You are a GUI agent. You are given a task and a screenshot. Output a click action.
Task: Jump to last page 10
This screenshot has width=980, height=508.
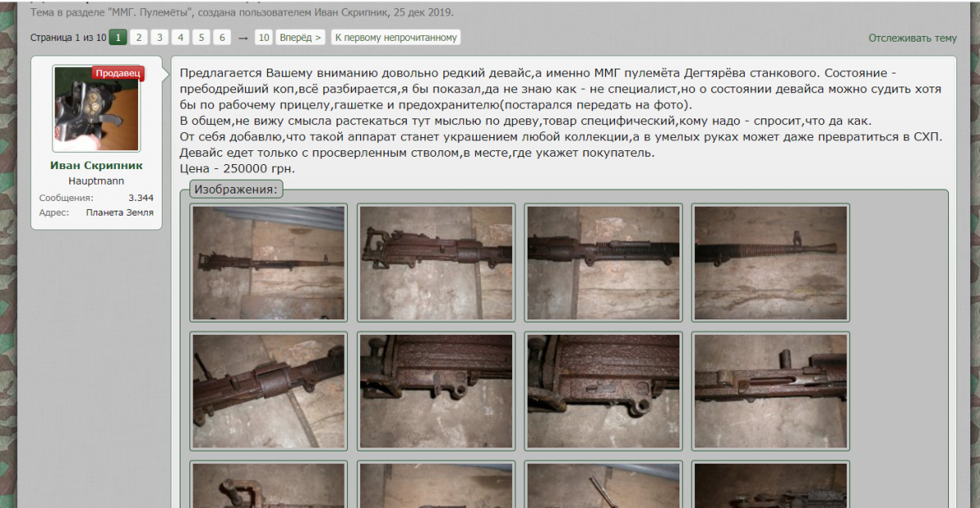[x=264, y=38]
